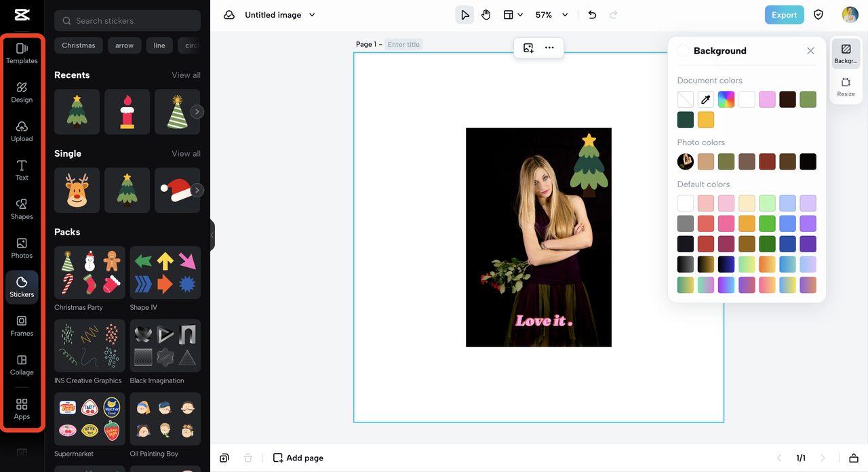This screenshot has width=868, height=472.
Task: Filter stickers by Christmas tag
Action: click(79, 45)
